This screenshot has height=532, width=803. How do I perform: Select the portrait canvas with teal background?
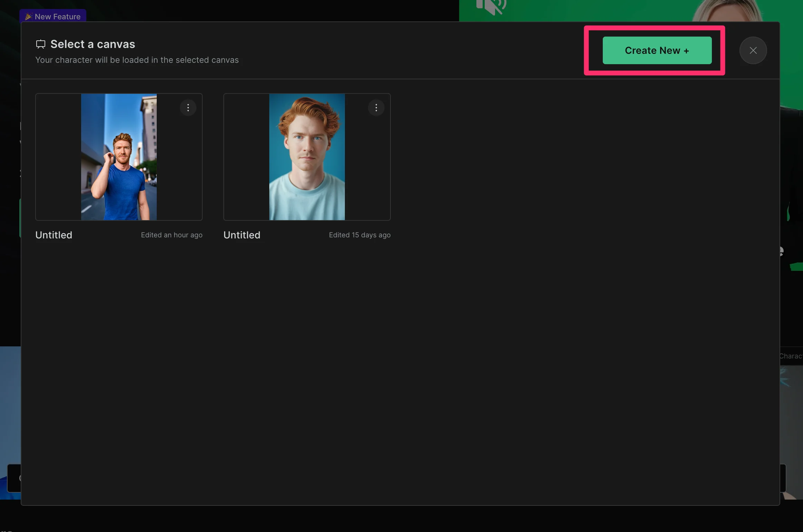pyautogui.click(x=307, y=157)
